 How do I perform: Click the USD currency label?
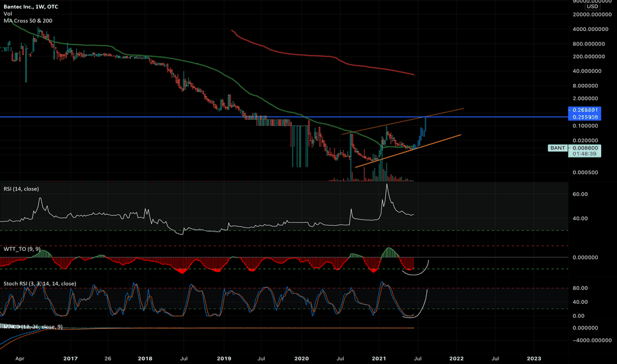[x=593, y=7]
